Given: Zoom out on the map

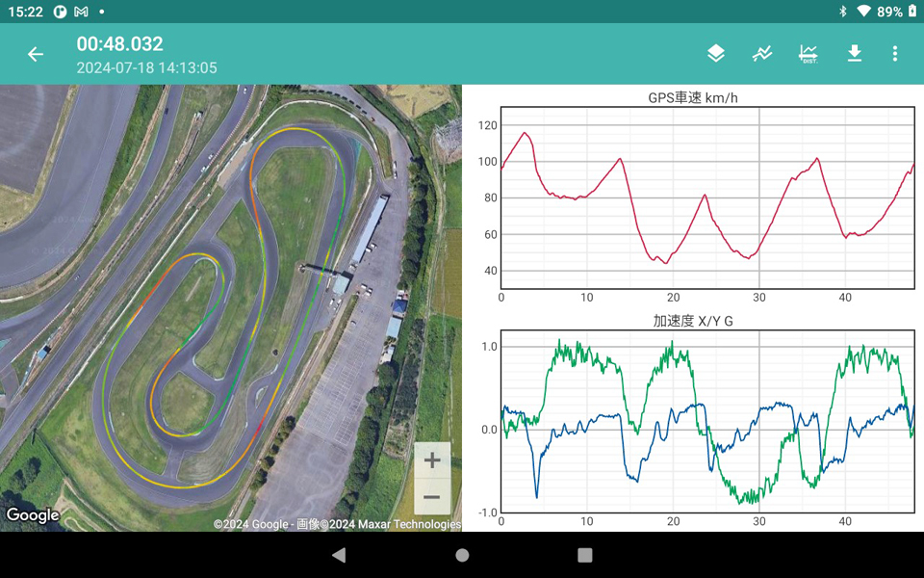Looking at the screenshot, I should 432,497.
